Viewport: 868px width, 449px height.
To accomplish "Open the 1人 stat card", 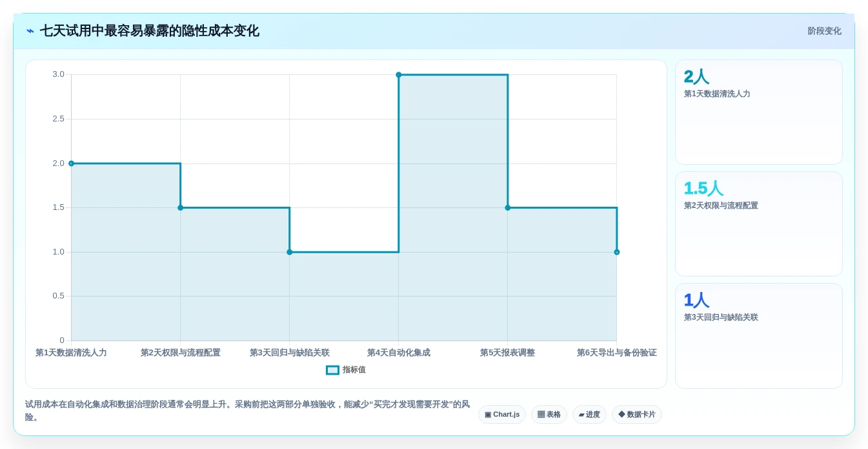I will coord(759,336).
